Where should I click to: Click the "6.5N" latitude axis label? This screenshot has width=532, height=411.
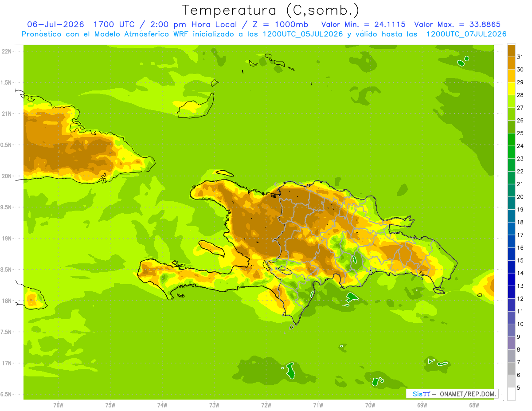7,395
